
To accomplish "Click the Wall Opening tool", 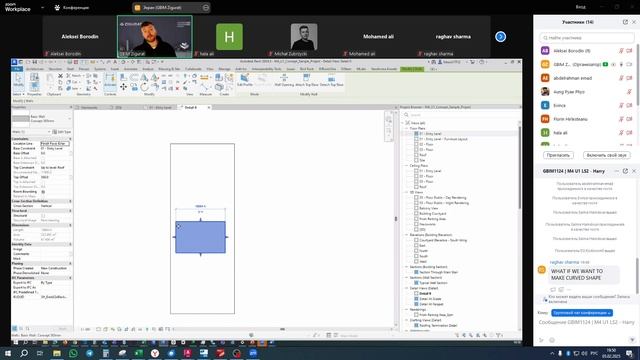I will [x=284, y=80].
